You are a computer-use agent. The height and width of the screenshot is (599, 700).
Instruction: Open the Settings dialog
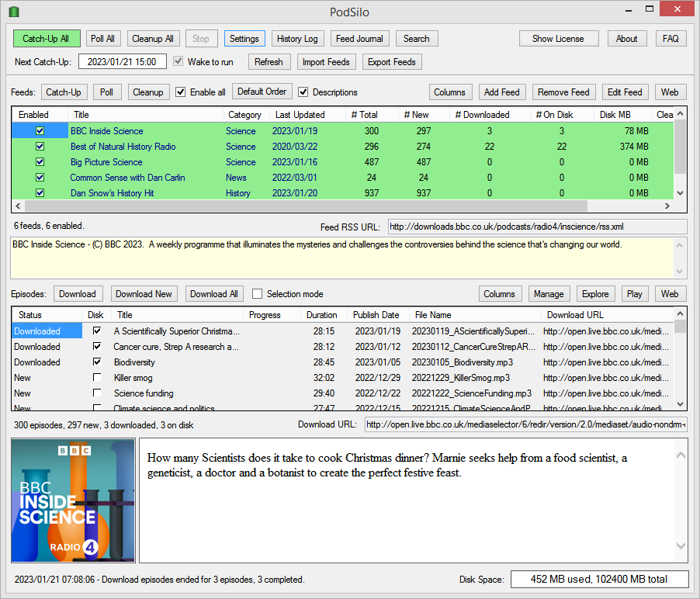click(245, 38)
